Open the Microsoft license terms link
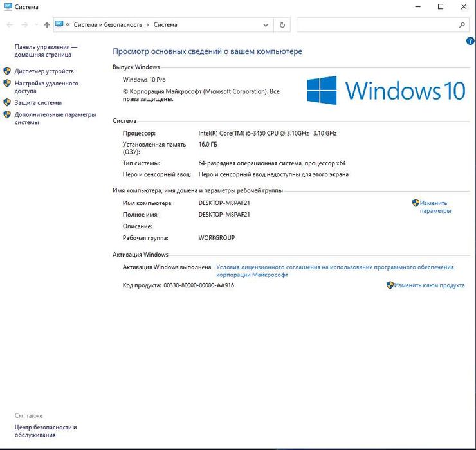Image resolution: width=476 pixels, height=450 pixels. coord(335,271)
